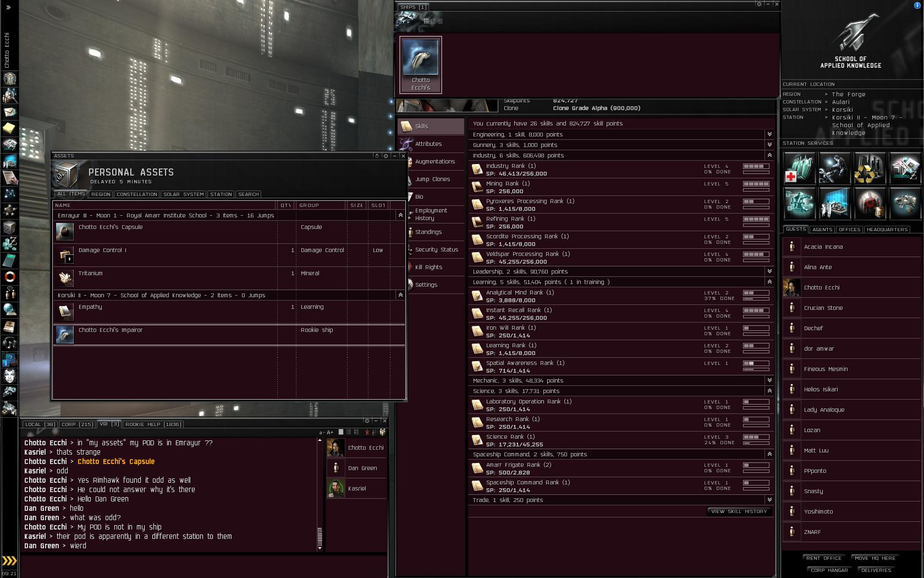This screenshot has width=924, height=578.
Task: Open the science and industry station service
Action: click(834, 203)
